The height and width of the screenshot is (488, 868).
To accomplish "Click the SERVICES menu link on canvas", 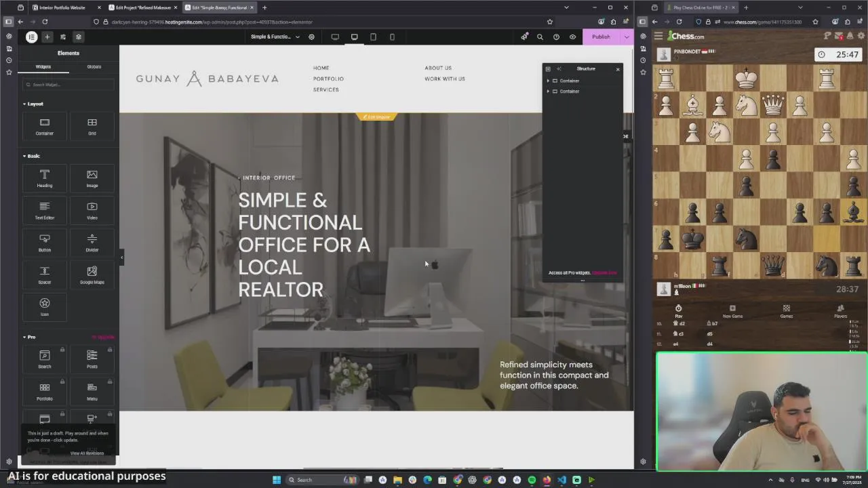I will coord(326,89).
